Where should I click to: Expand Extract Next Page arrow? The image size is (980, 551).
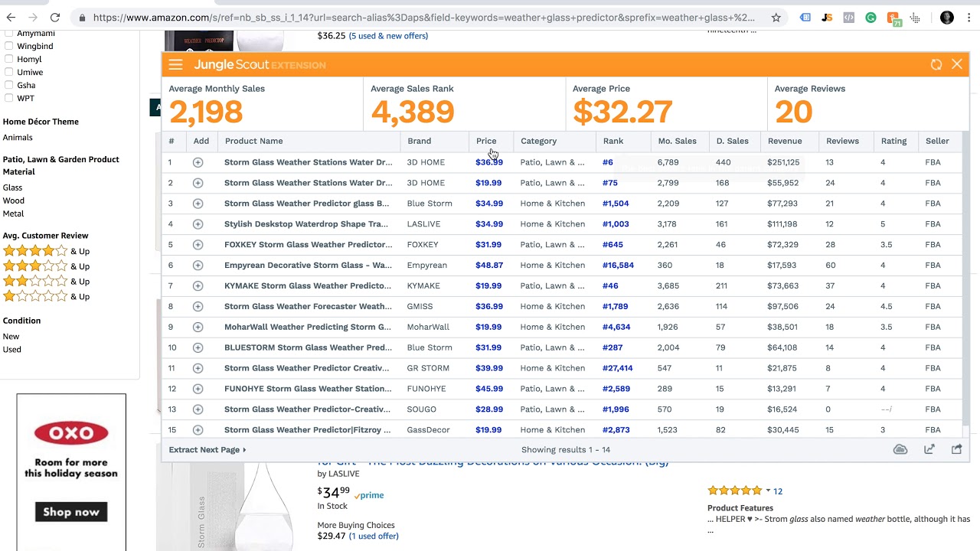coord(244,450)
